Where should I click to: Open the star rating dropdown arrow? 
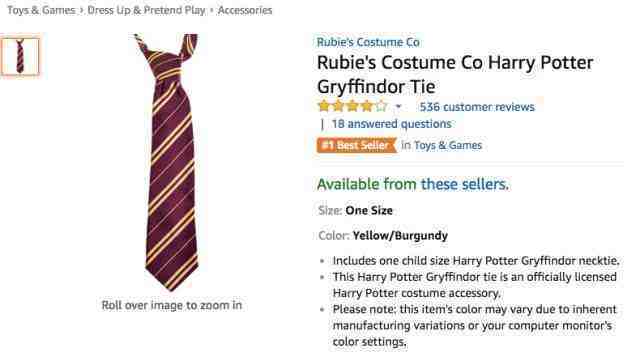[398, 107]
